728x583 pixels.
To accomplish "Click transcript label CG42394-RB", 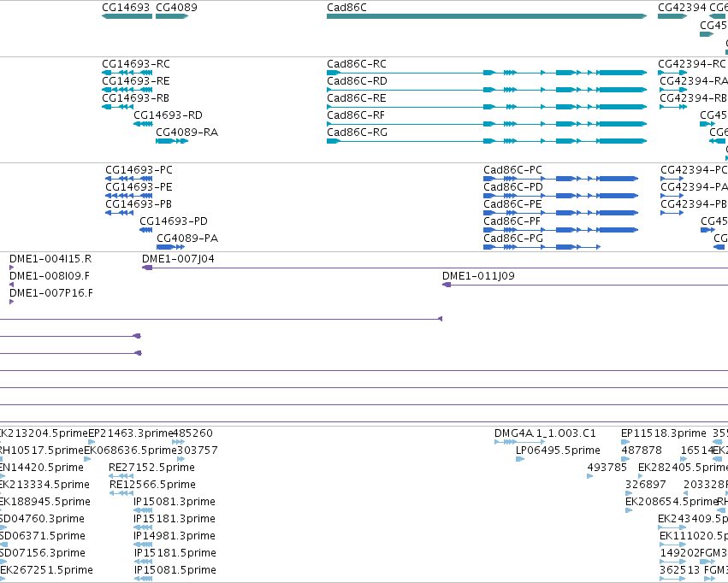I will coord(694,98).
